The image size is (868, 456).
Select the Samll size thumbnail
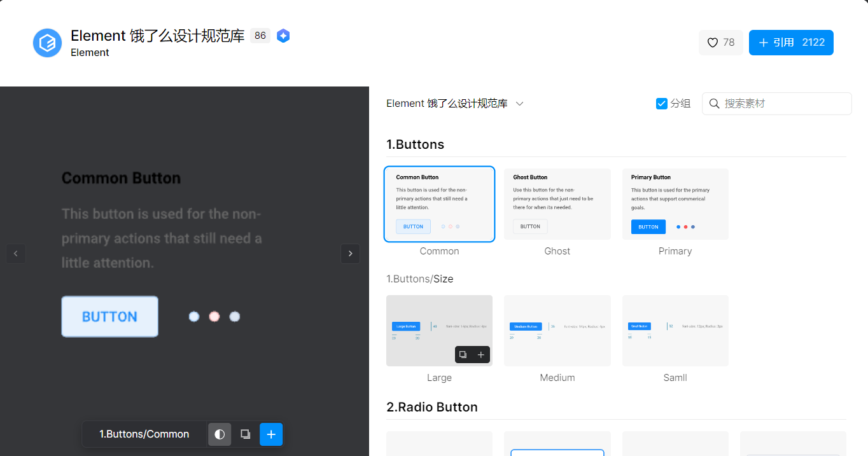point(675,331)
